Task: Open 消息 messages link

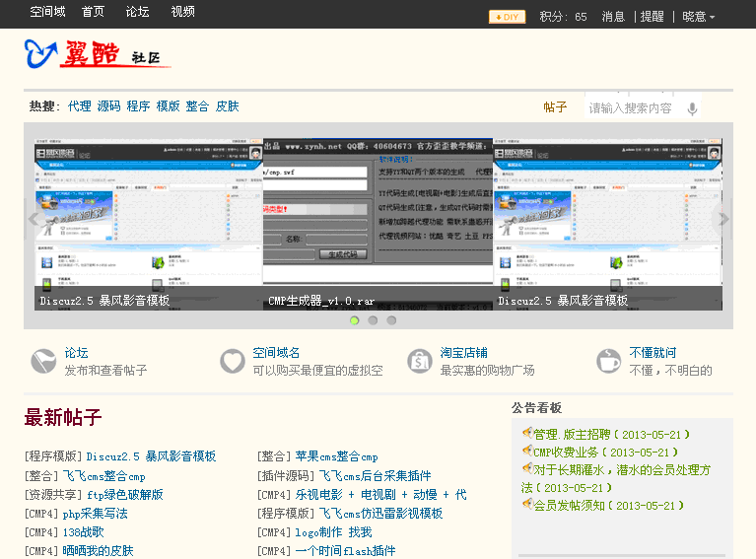Action: pos(613,17)
